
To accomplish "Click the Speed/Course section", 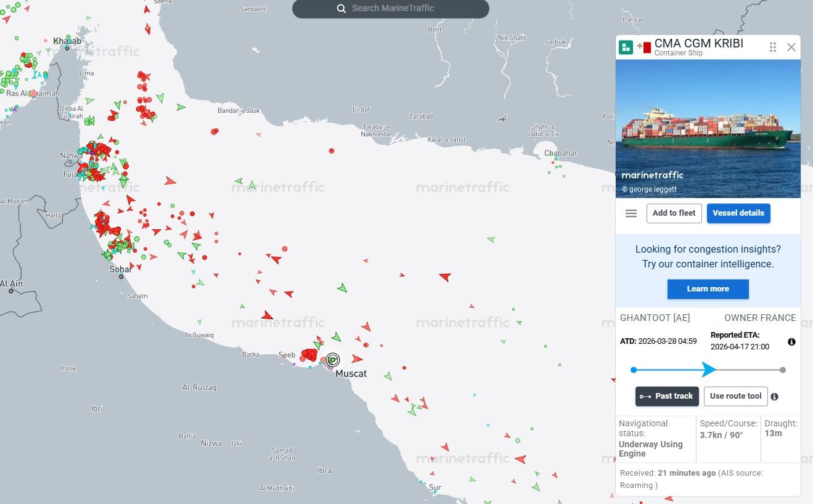I will (x=729, y=429).
